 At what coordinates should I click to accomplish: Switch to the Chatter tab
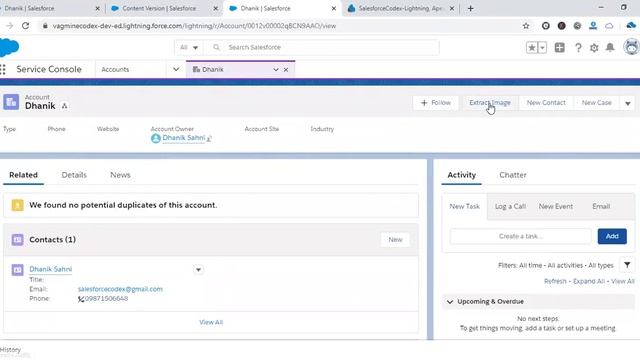tap(513, 175)
